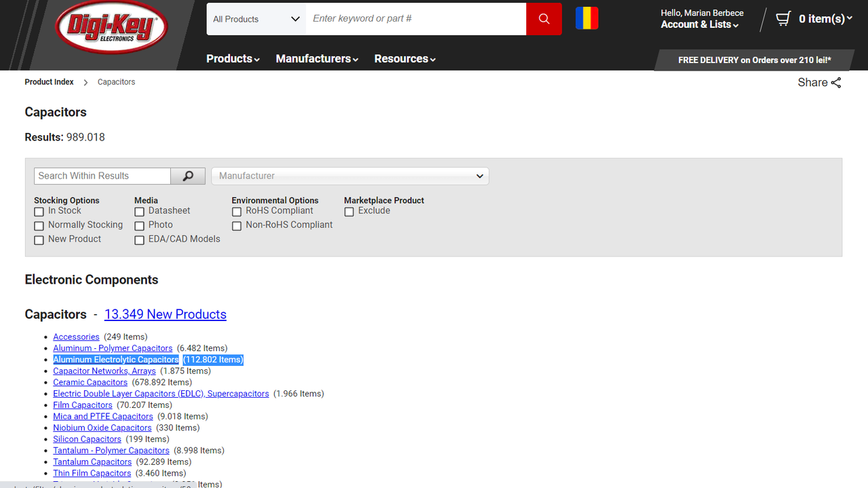Check the In Stock checkbox

tap(39, 212)
